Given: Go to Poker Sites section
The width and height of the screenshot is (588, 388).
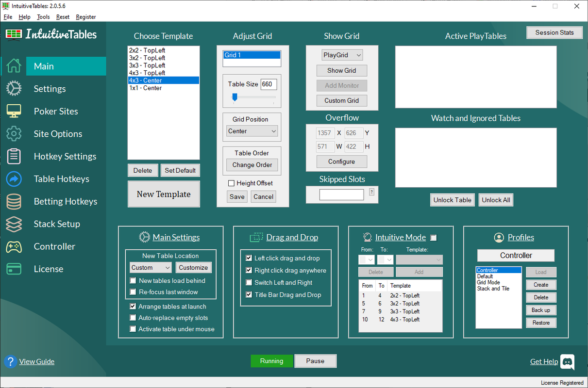Looking at the screenshot, I should click(x=56, y=111).
